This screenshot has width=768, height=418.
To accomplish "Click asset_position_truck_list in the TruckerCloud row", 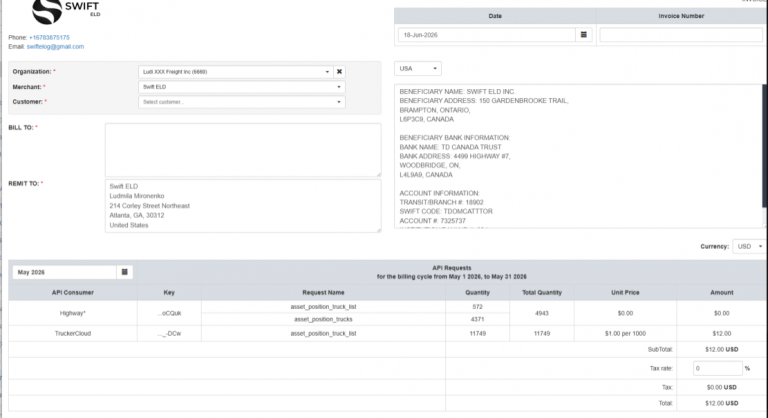I will [x=323, y=333].
